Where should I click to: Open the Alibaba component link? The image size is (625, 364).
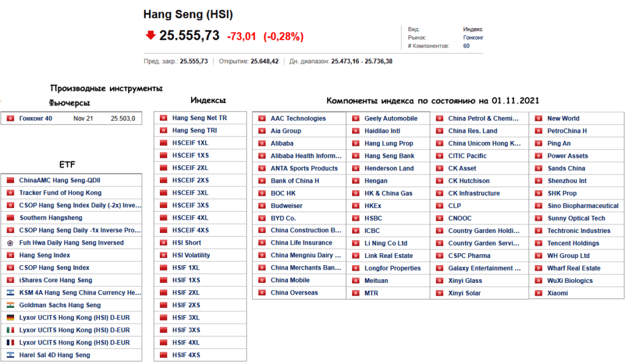tap(282, 143)
